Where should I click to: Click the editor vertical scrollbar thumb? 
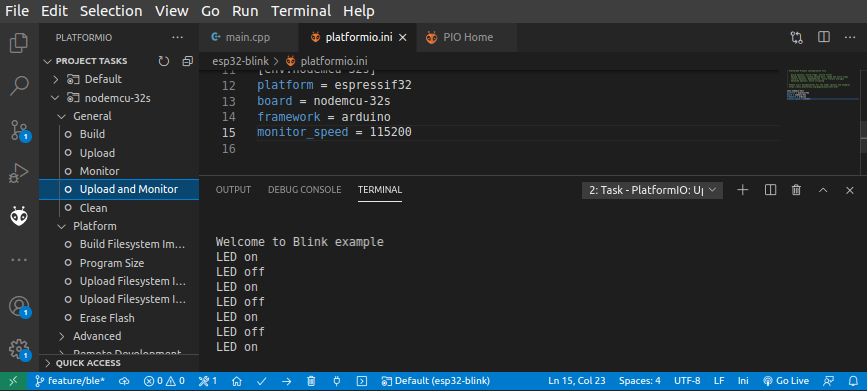(863, 137)
